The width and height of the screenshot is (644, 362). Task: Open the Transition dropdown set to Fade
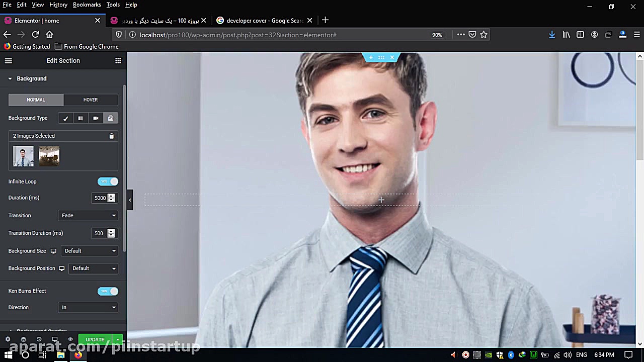tap(88, 215)
